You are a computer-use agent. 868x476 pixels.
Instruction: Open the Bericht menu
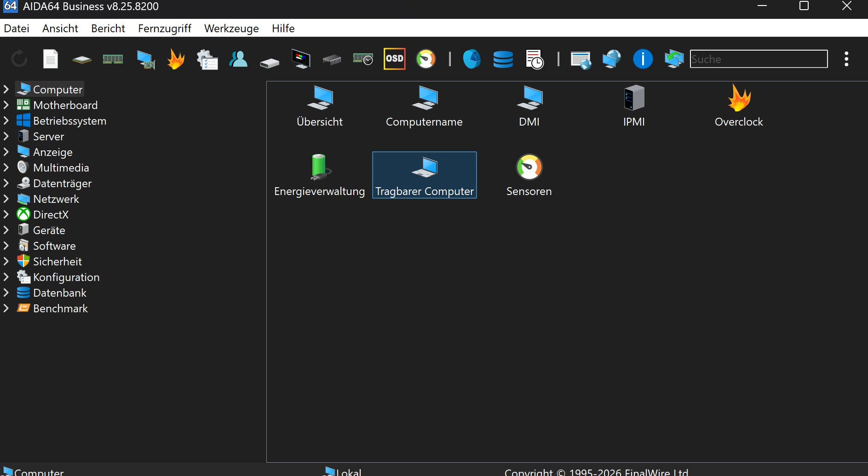point(108,29)
